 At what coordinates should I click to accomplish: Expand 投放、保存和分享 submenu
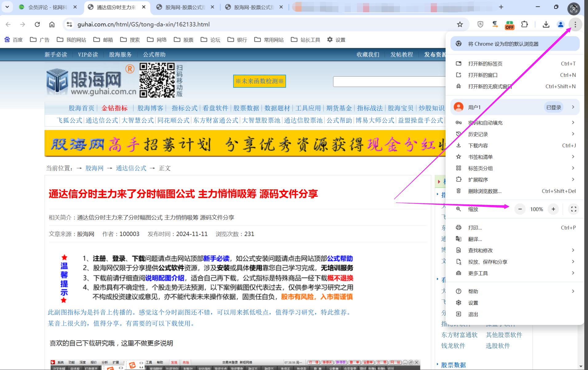point(515,262)
